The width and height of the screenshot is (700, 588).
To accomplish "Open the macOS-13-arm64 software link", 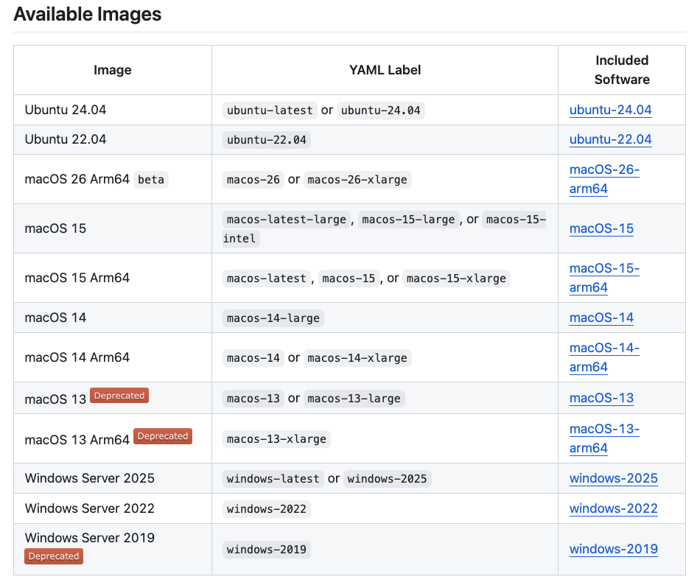I will click(x=604, y=438).
